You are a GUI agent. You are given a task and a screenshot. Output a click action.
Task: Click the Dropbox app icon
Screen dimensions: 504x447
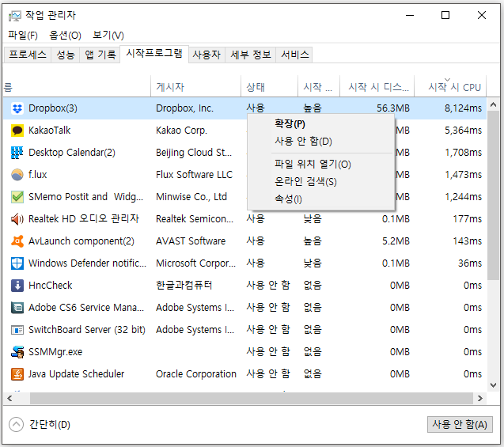pos(17,108)
